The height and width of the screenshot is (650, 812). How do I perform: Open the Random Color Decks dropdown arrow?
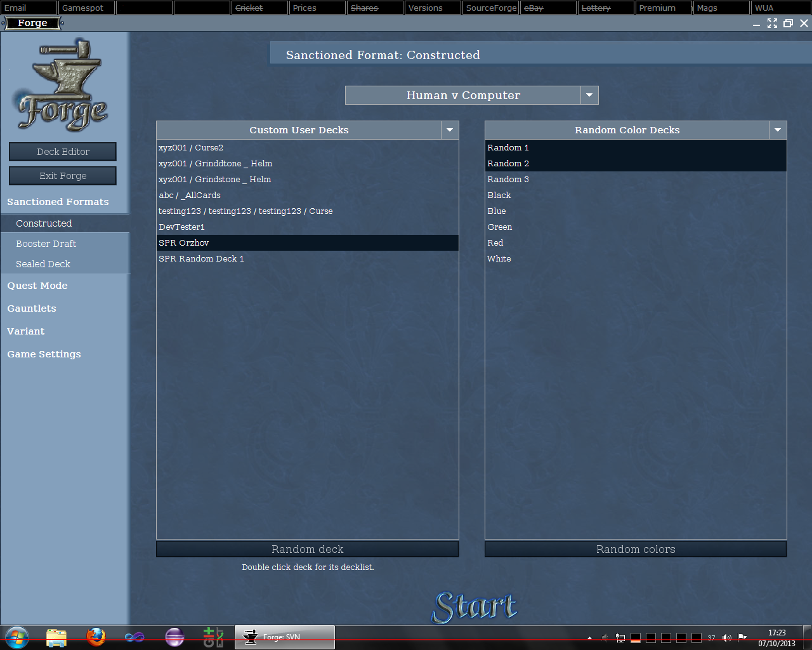pos(778,130)
